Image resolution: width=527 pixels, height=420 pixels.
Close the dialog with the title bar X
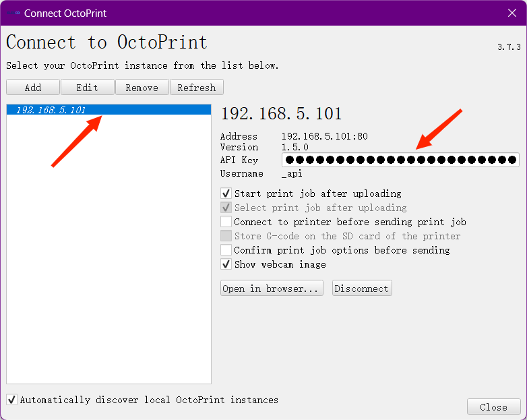coord(511,13)
